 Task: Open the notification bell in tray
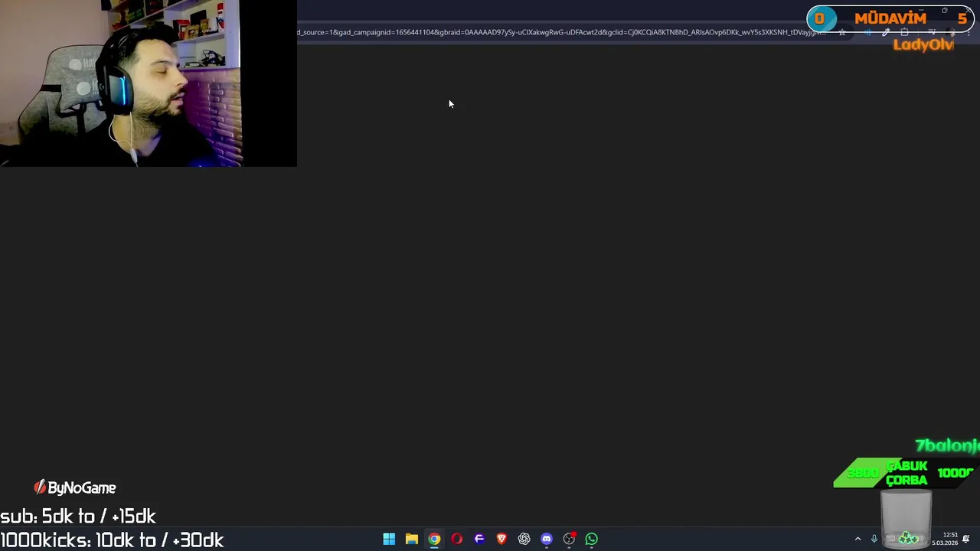966,539
